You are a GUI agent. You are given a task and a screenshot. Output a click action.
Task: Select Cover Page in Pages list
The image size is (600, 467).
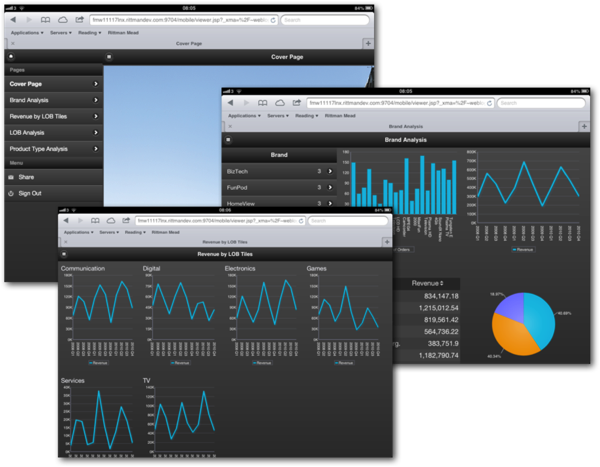tap(54, 84)
